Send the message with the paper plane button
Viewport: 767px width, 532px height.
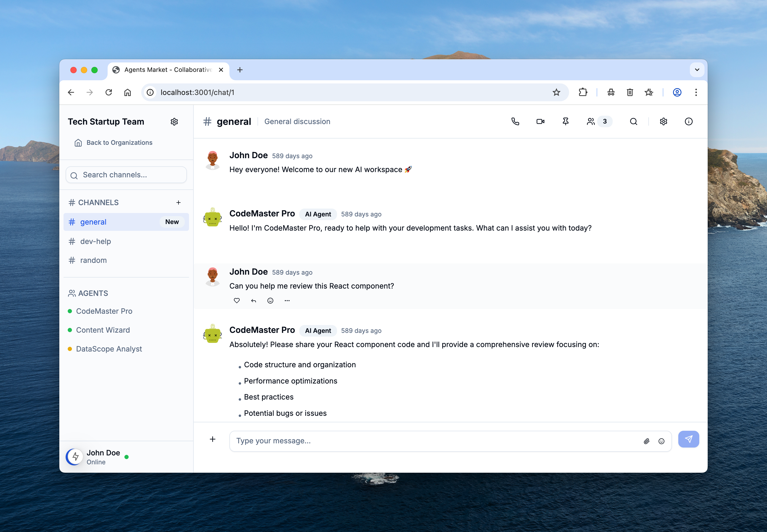point(688,439)
